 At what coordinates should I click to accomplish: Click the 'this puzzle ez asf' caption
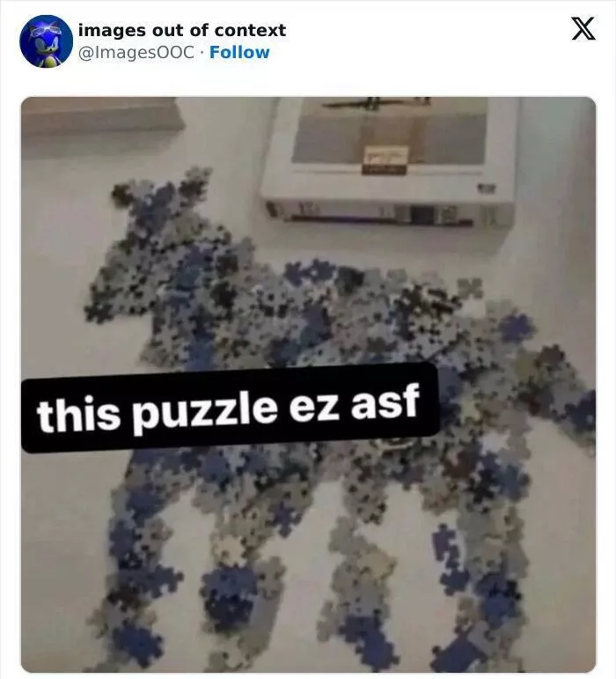[x=231, y=408]
